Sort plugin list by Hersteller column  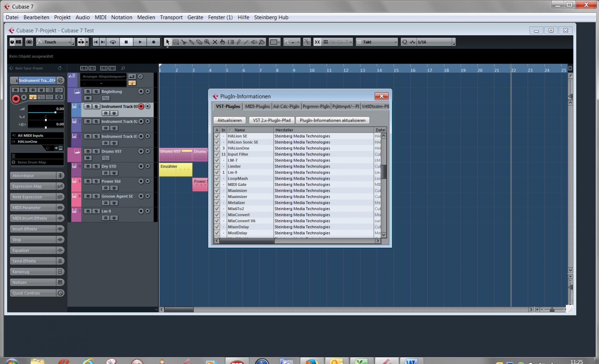tap(324, 130)
